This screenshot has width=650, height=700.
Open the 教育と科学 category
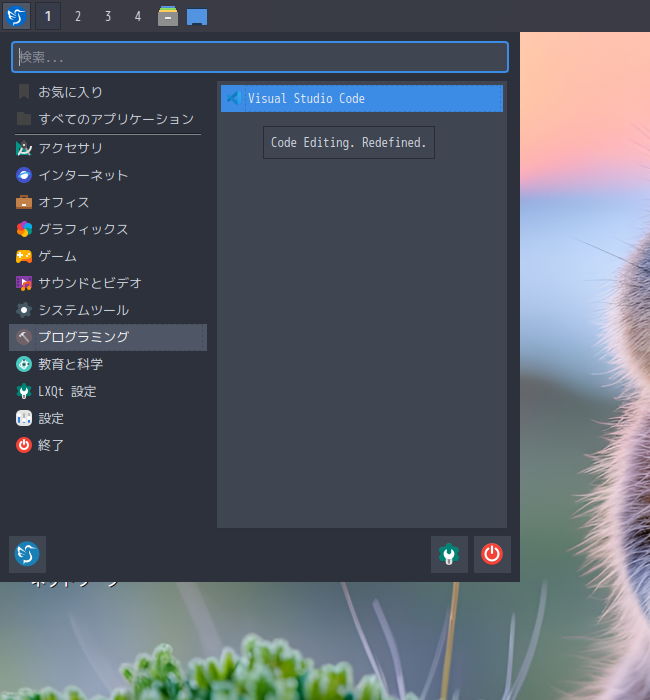tap(108, 364)
